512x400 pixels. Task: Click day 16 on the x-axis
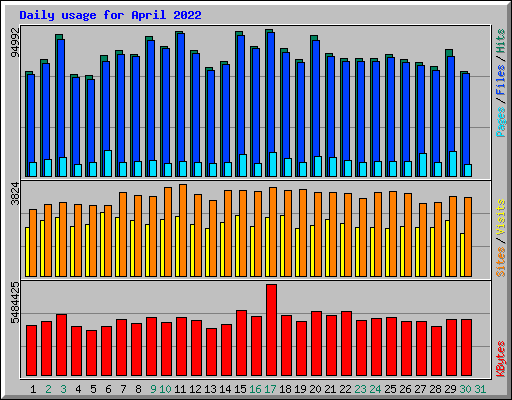[x=255, y=389]
